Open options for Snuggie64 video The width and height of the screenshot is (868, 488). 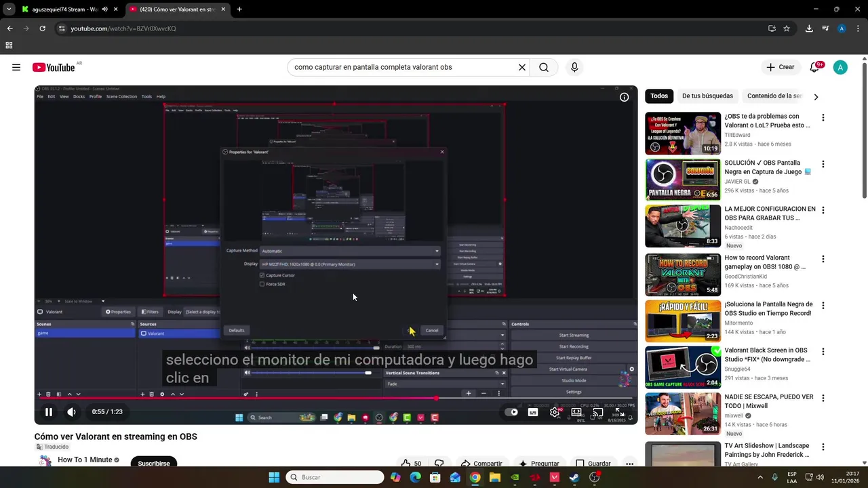pyautogui.click(x=823, y=352)
